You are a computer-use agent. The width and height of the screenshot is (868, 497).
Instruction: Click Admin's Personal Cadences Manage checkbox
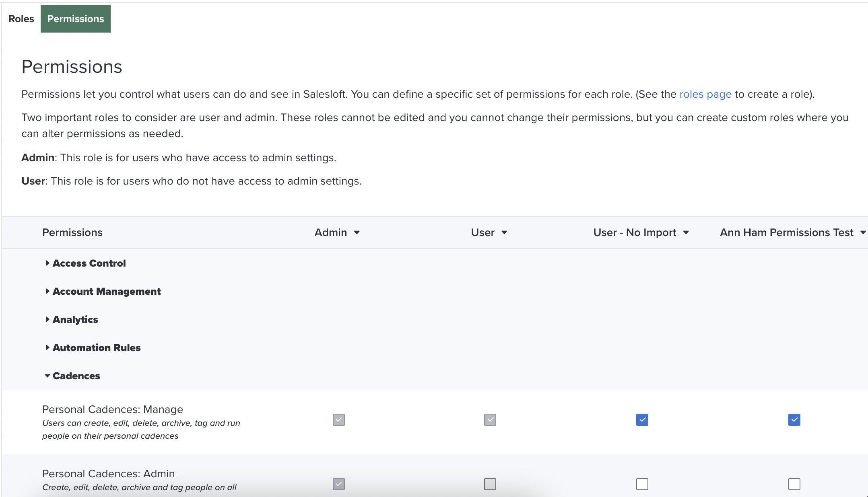coord(339,420)
